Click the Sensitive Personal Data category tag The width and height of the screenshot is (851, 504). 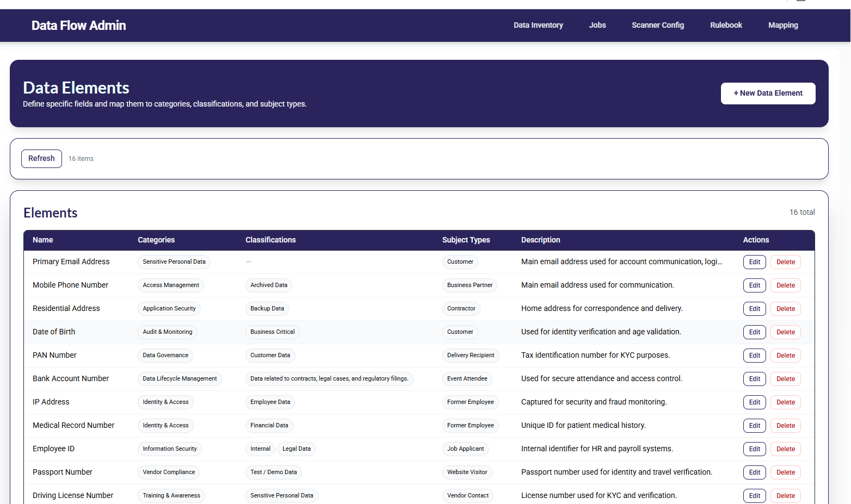tap(174, 262)
